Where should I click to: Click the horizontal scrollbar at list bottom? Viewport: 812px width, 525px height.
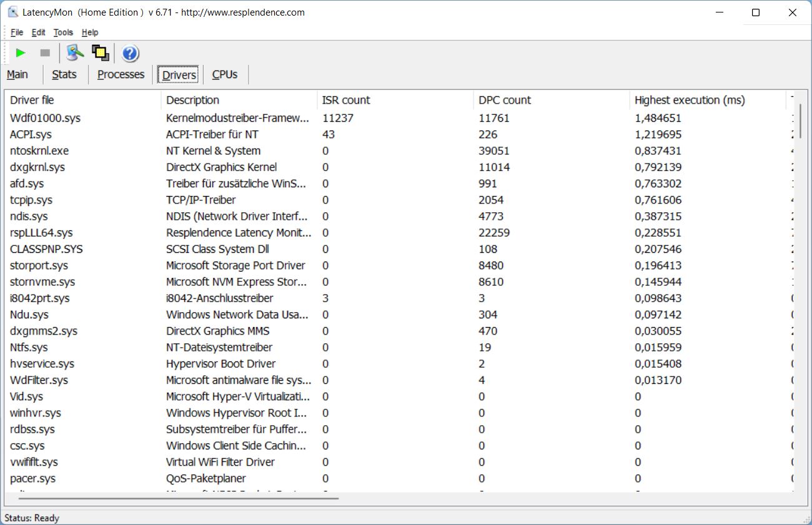178,498
